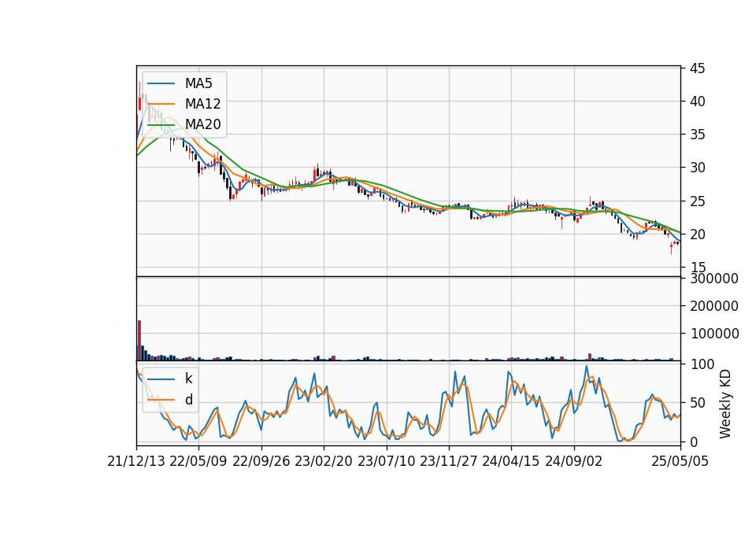Click the 23/07/10 date axis label

click(386, 461)
